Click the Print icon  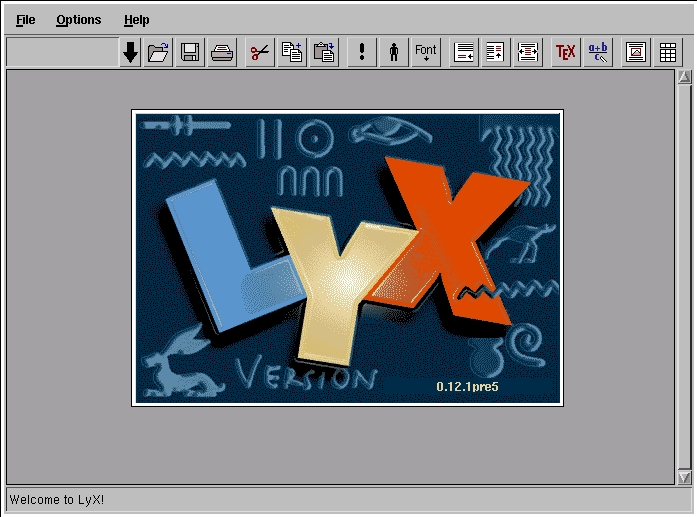[x=222, y=52]
